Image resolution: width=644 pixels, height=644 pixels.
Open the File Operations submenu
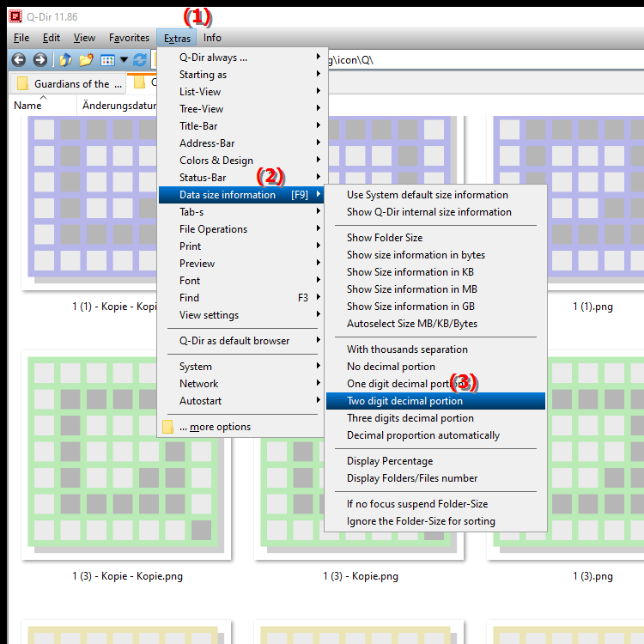(x=242, y=229)
